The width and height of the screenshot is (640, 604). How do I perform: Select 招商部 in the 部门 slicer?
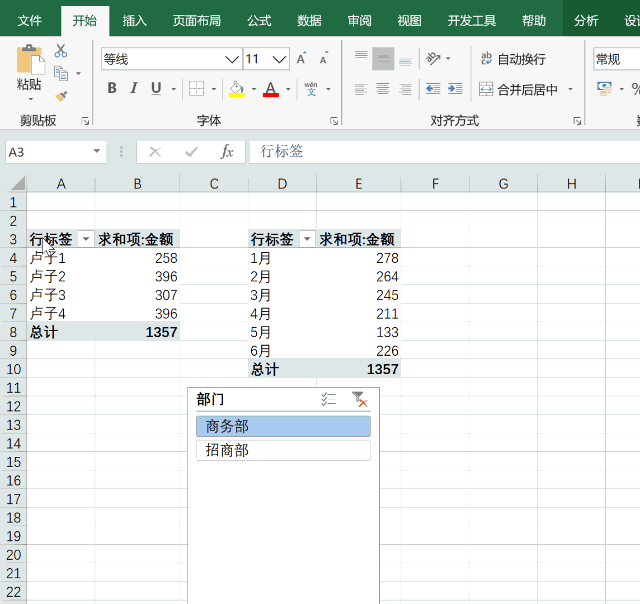click(x=283, y=450)
